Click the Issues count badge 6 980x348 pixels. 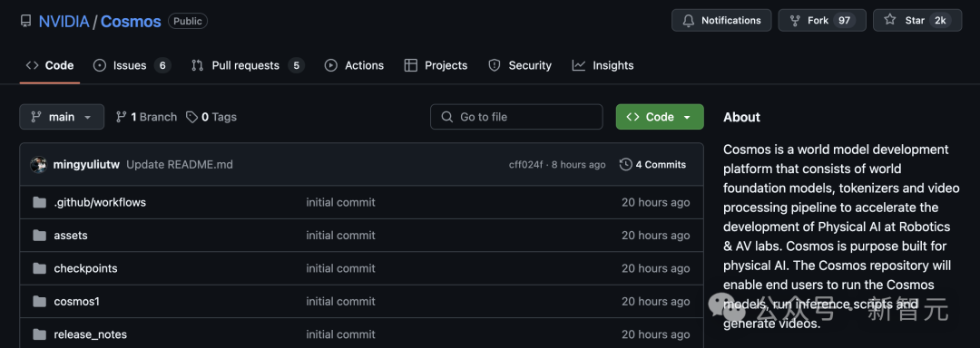(x=162, y=65)
